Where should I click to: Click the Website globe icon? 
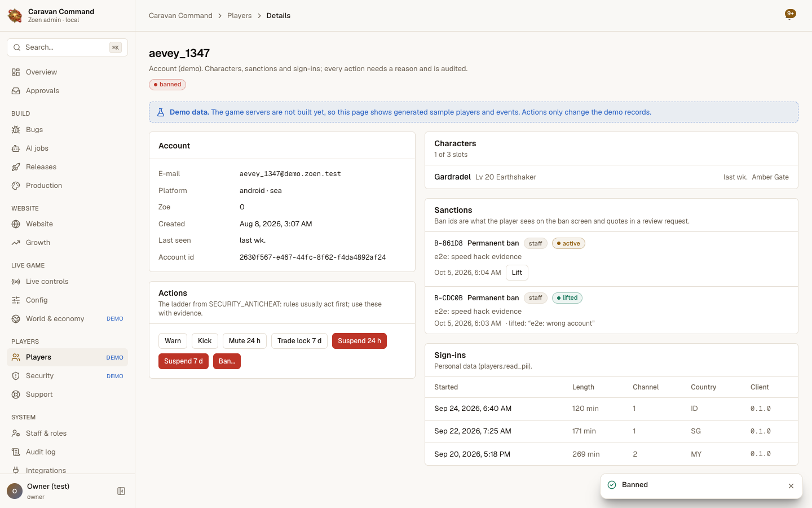16,224
